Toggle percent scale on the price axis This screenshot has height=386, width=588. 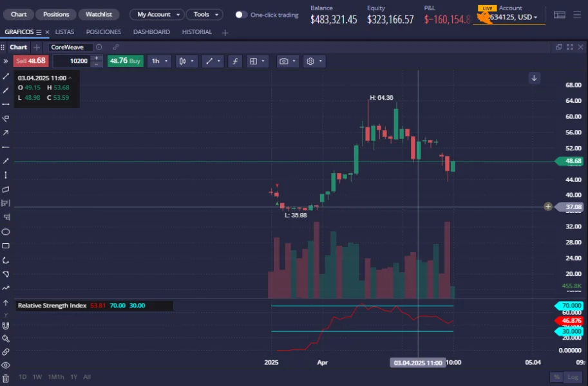pyautogui.click(x=557, y=377)
